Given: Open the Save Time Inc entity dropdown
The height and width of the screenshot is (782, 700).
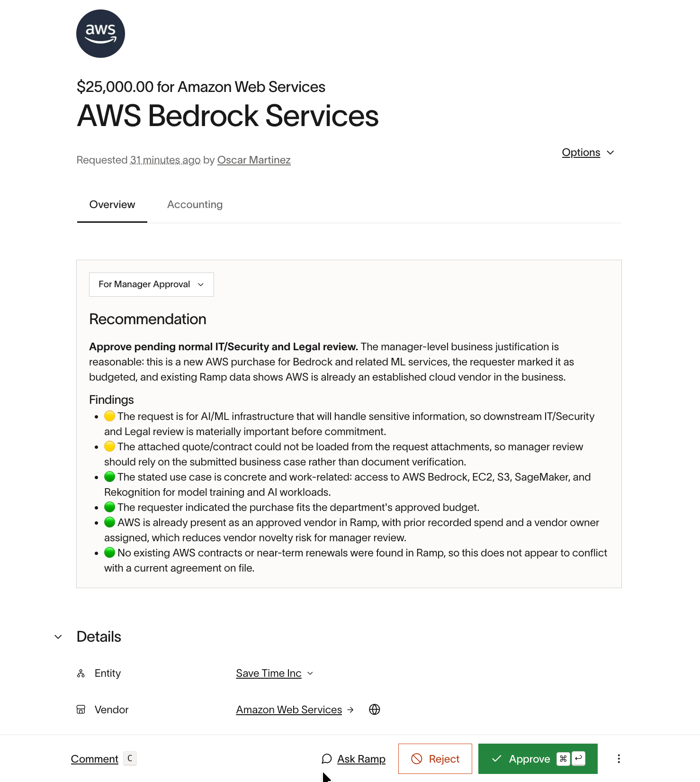Looking at the screenshot, I should pyautogui.click(x=275, y=673).
